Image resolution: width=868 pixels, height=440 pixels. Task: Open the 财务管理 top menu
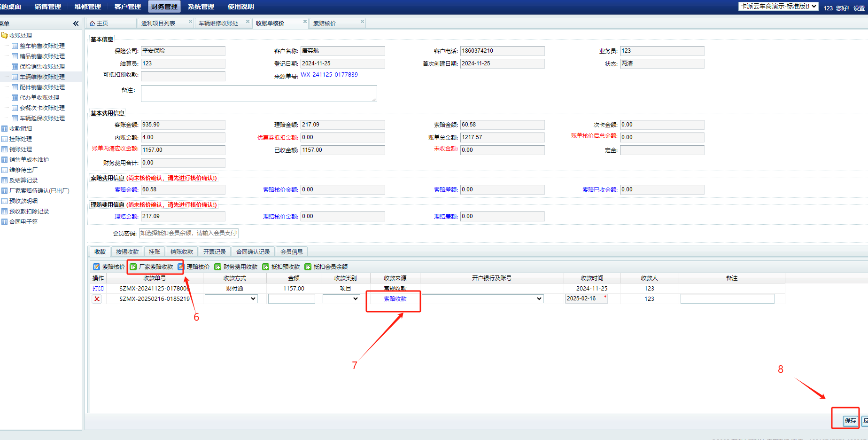(164, 7)
